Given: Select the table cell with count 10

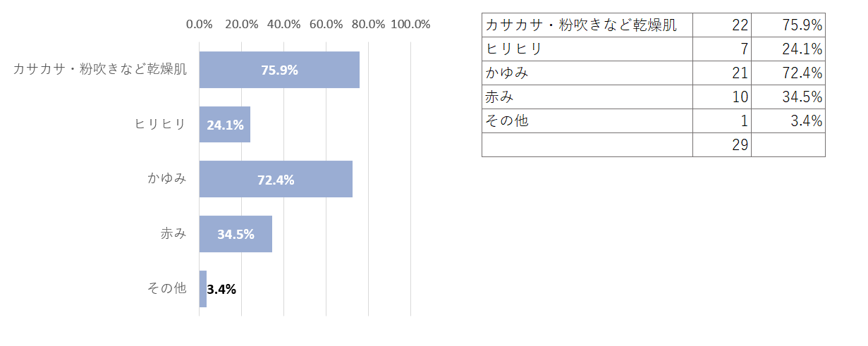Looking at the screenshot, I should (x=721, y=97).
